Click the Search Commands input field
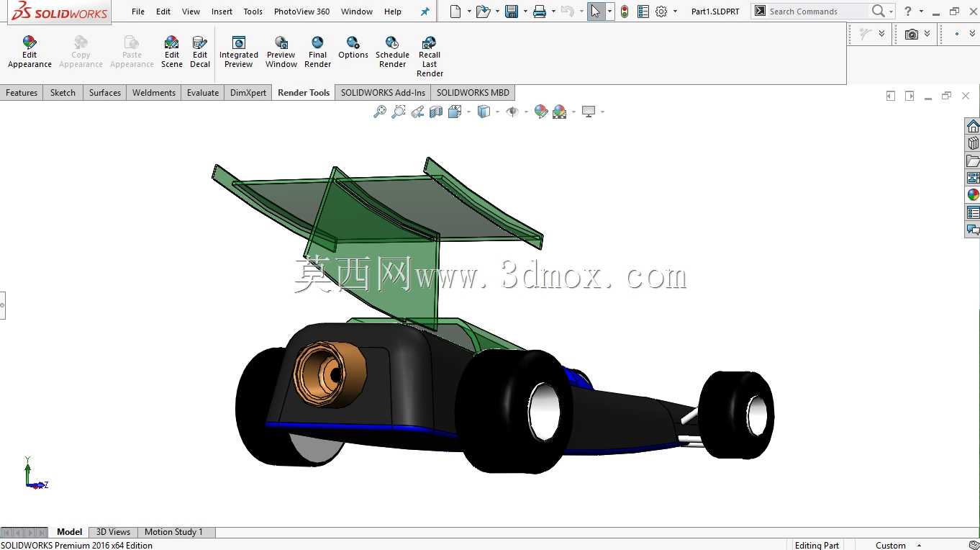This screenshot has width=980, height=550. point(817,12)
